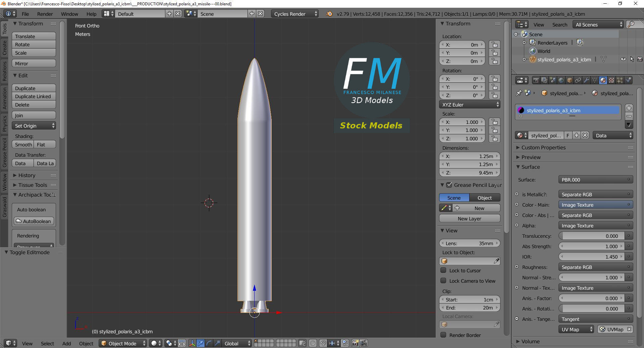Toggle proportional editing circle icon

click(313, 343)
